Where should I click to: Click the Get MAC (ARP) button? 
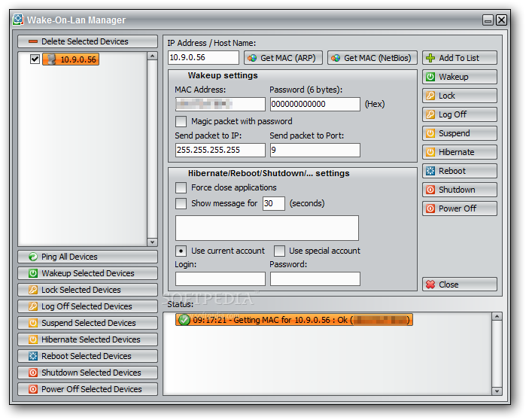283,58
